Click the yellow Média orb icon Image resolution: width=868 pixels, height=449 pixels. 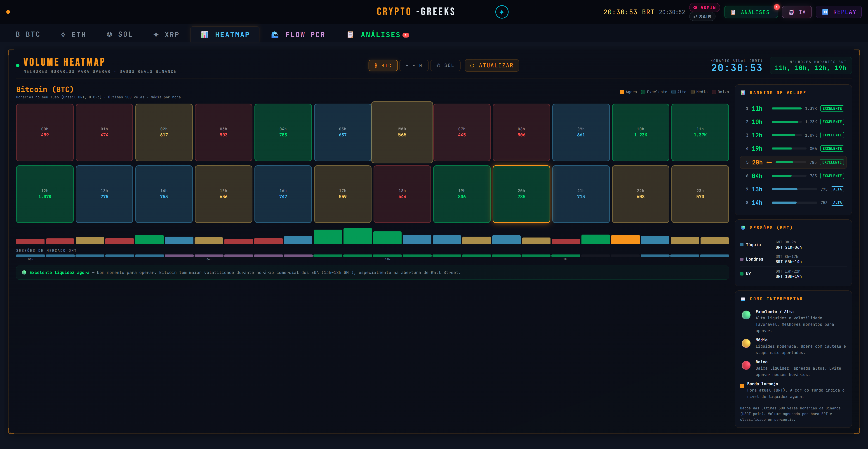coord(746,343)
